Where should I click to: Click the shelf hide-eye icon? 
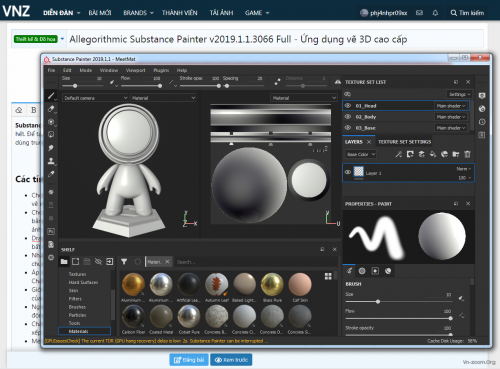point(98,262)
